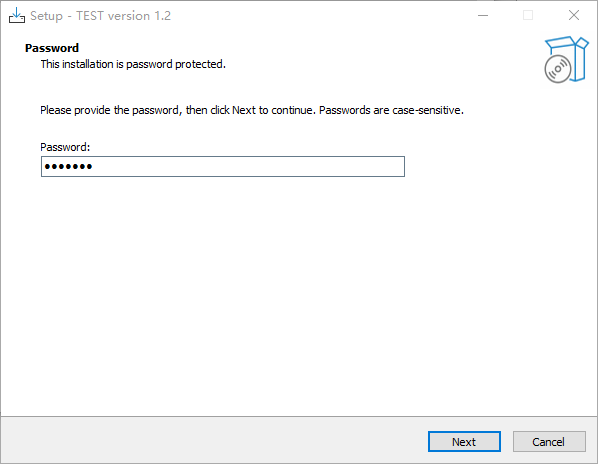The image size is (598, 464).
Task: Click the Setup installer icon in title bar
Action: click(x=17, y=16)
